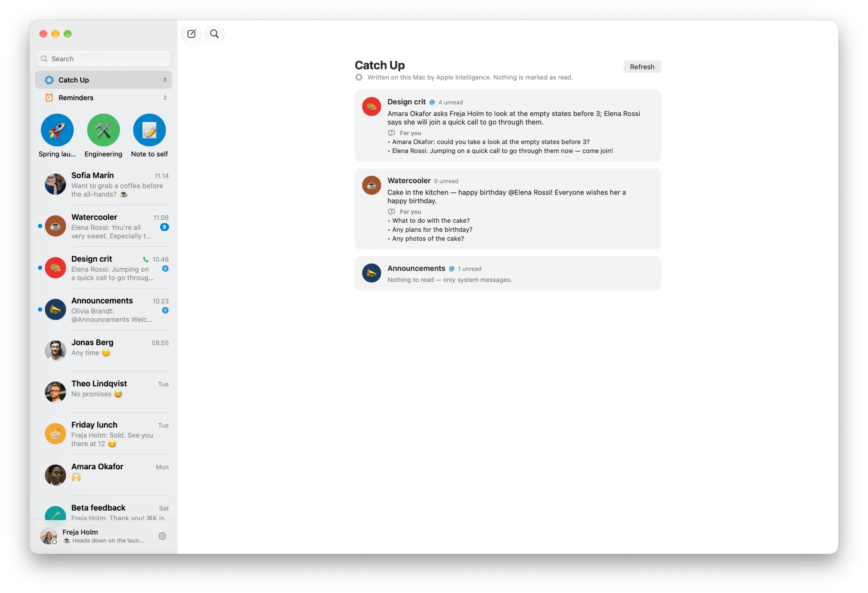Image resolution: width=868 pixels, height=593 pixels.
Task: Open the Sofia Marín conversation
Action: [103, 184]
